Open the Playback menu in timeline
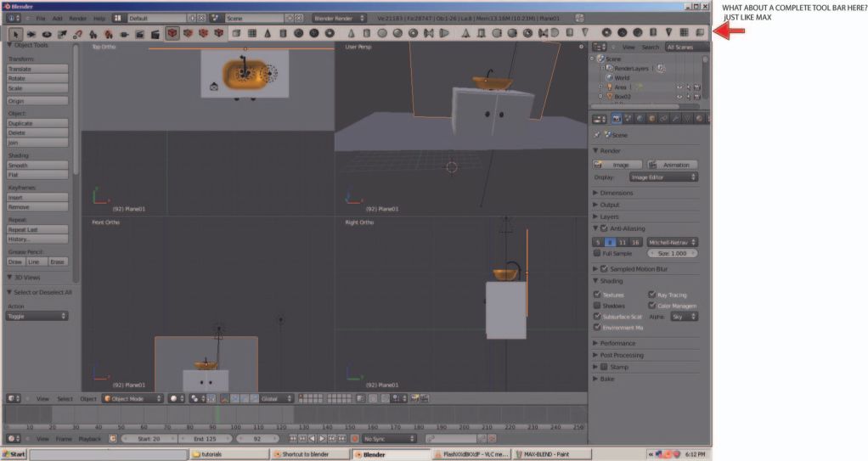Screen dimensions: 868x461 90,438
